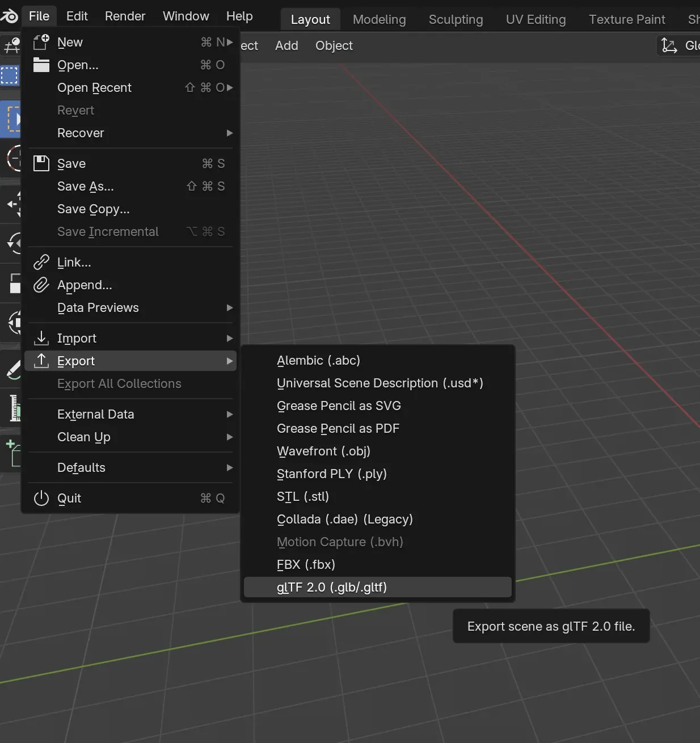Select the Annotate pencil tool icon
Screen dimensions: 700x743
12,370
